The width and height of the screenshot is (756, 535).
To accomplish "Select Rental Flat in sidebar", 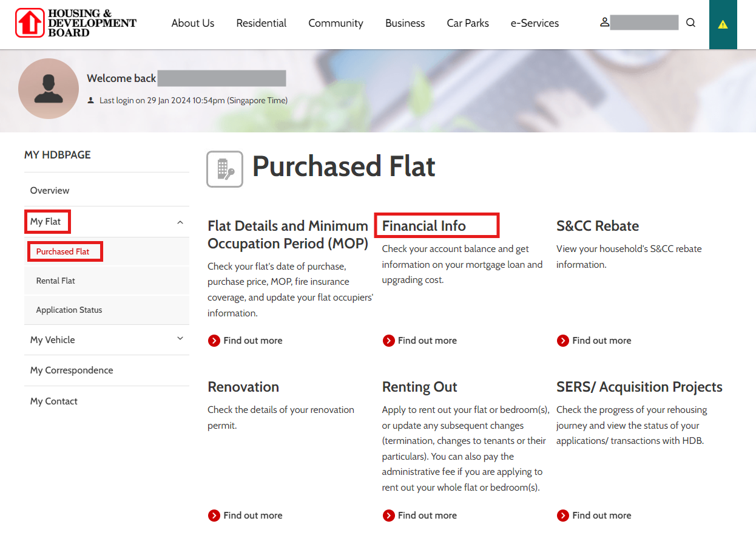I will pos(56,281).
